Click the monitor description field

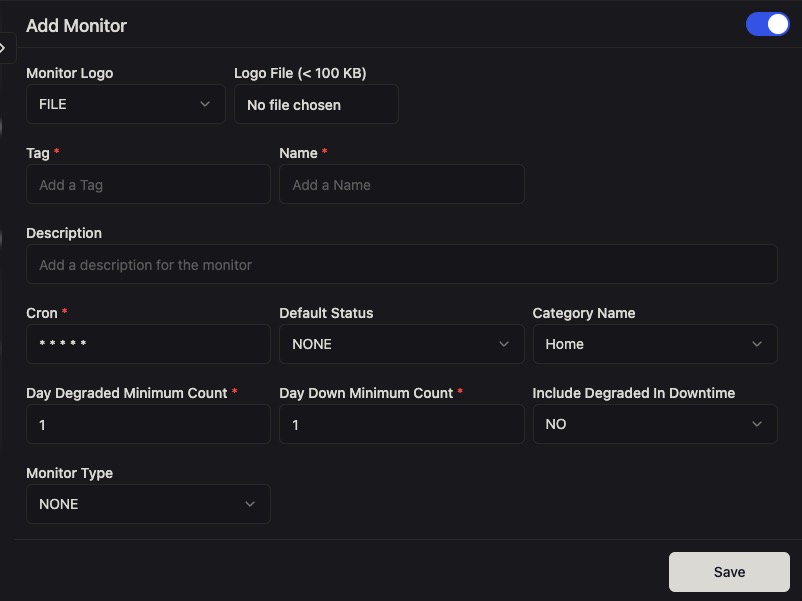[401, 264]
